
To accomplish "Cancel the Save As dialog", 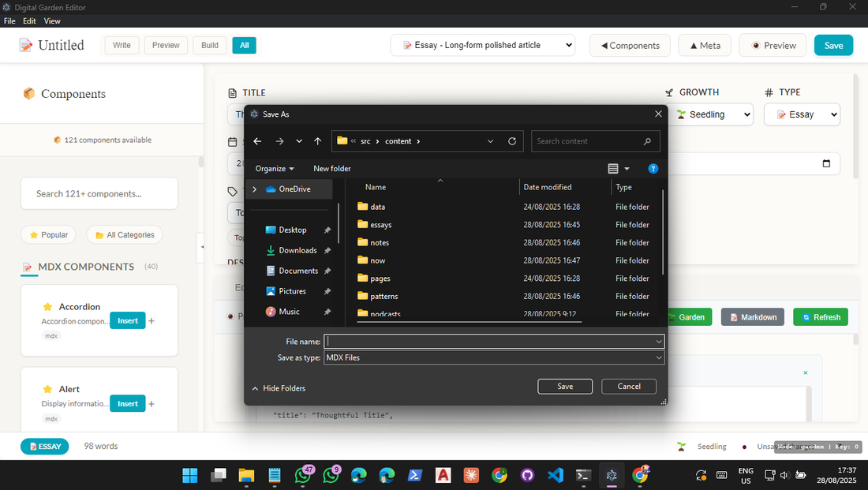I will pyautogui.click(x=628, y=386).
